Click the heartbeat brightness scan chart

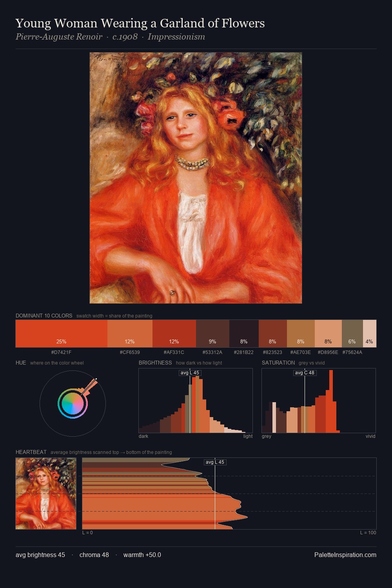[229, 494]
